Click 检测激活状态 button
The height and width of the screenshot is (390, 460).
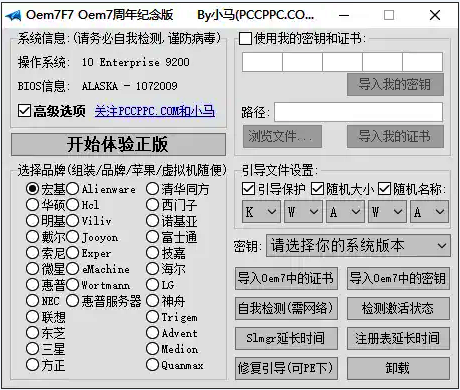point(398,308)
